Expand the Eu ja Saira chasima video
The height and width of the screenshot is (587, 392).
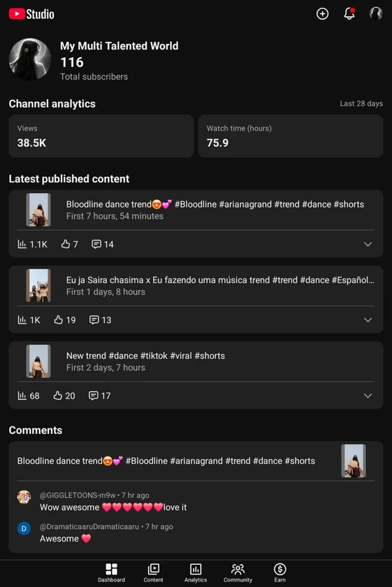pos(368,320)
